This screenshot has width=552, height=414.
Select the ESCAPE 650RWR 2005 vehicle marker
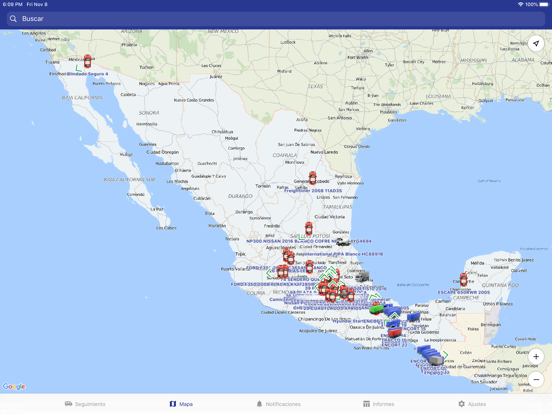click(x=464, y=280)
